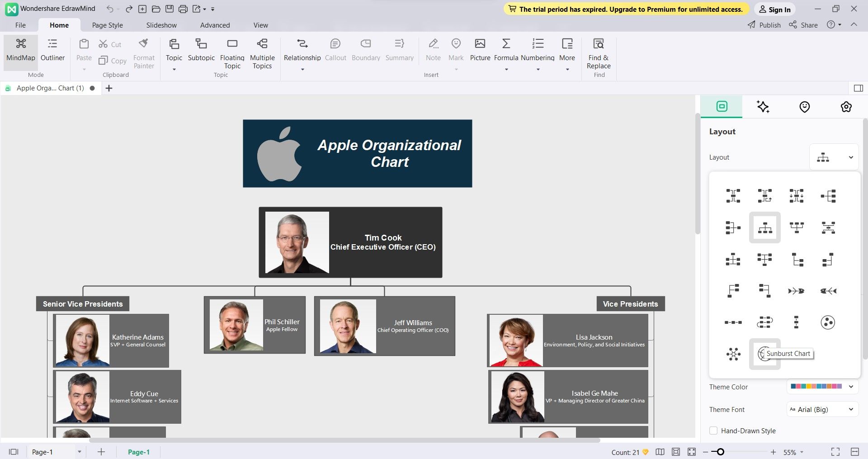Toggle the right side panel visibility

point(859,88)
